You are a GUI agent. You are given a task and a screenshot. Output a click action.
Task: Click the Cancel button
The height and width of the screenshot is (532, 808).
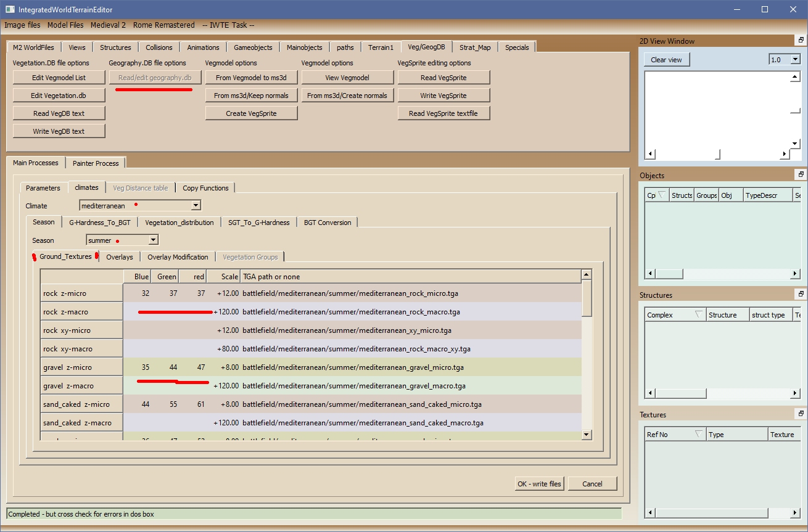coord(593,484)
